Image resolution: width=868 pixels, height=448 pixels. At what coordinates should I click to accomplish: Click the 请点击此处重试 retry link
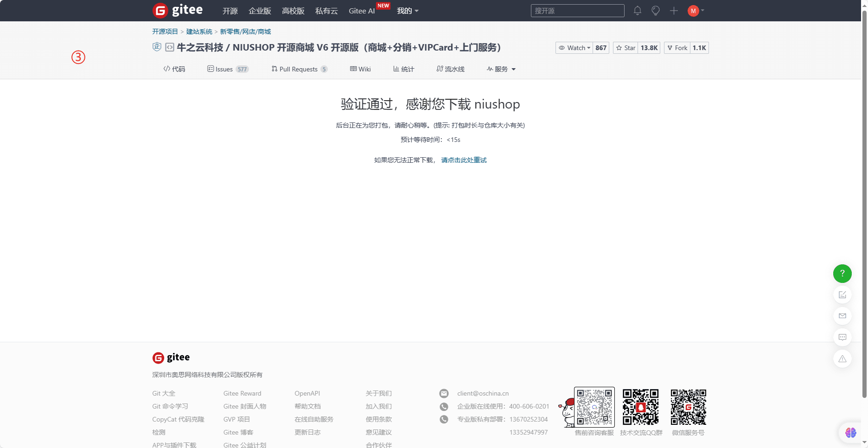(x=464, y=160)
